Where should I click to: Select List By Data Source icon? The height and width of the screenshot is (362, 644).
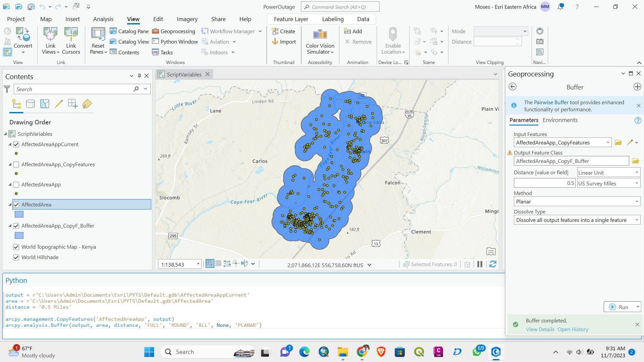pyautogui.click(x=31, y=104)
